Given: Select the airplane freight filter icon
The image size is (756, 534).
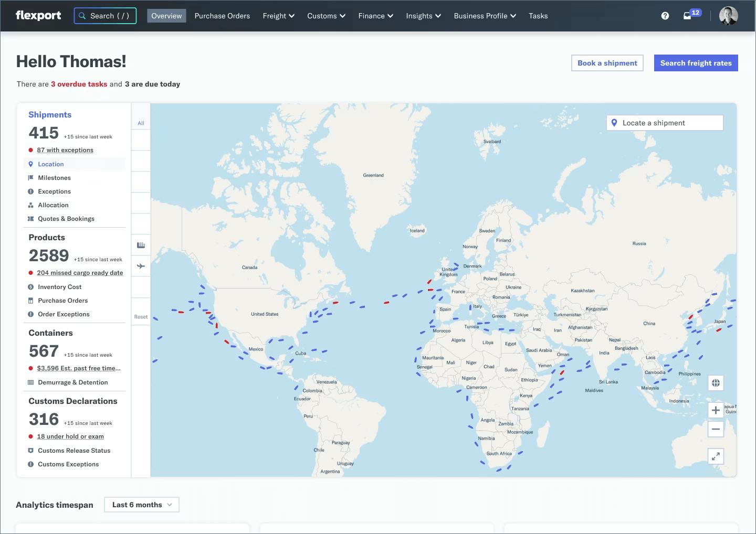Looking at the screenshot, I should 141,266.
